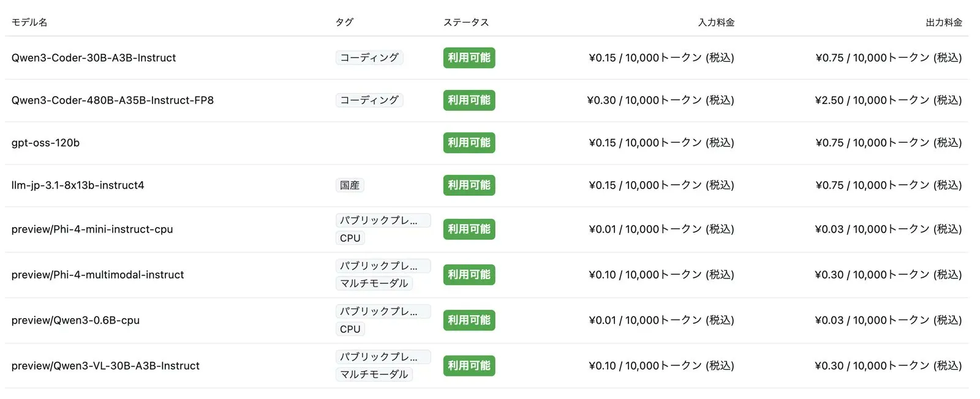Click 利用可能 status badge for gpt-oss-120b
980x399 pixels.
(x=469, y=143)
